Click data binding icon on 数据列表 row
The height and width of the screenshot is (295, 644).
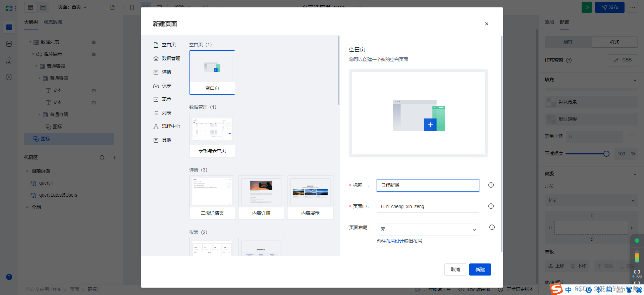tap(94, 42)
